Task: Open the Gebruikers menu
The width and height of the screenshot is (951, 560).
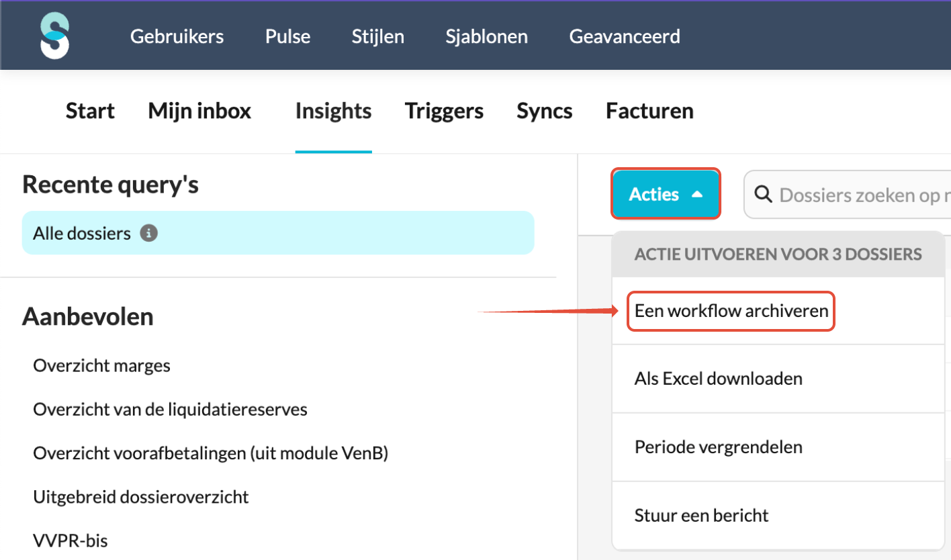Action: point(177,36)
